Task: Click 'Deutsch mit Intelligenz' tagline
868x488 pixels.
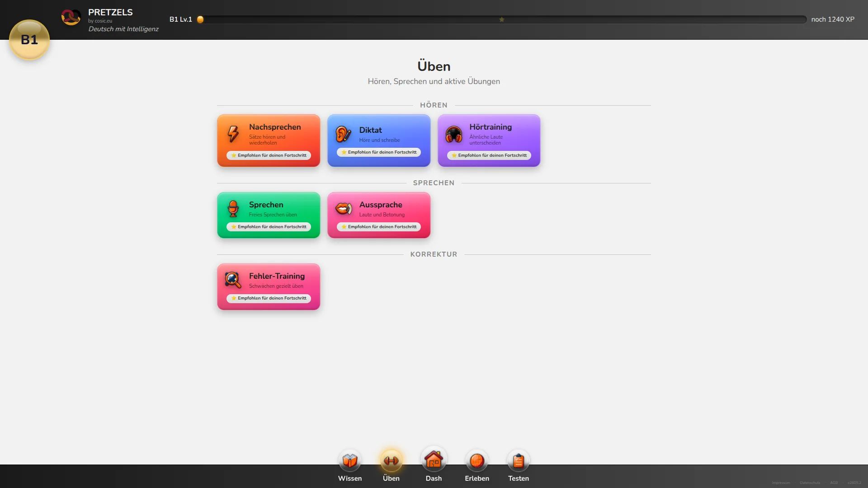Action: (x=123, y=29)
